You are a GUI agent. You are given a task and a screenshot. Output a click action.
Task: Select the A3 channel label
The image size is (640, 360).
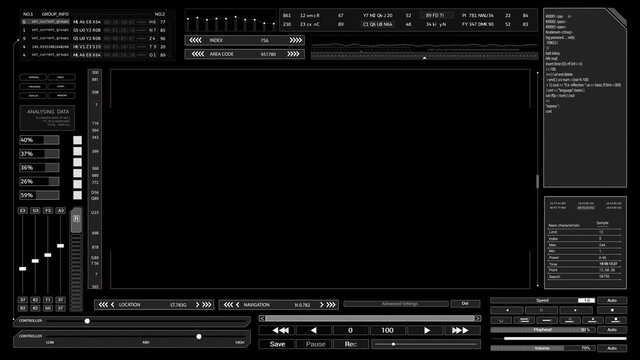point(60,211)
